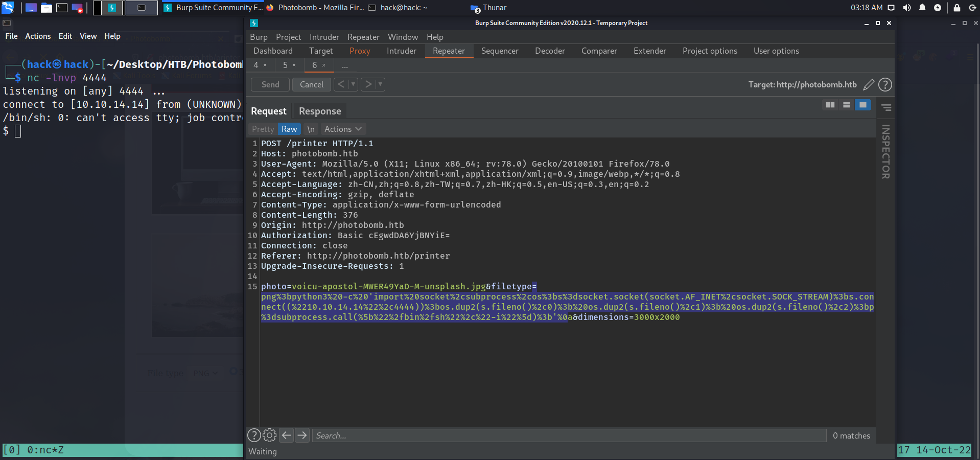Image resolution: width=980 pixels, height=460 pixels.
Task: Switch to the Response tab
Action: [x=320, y=111]
